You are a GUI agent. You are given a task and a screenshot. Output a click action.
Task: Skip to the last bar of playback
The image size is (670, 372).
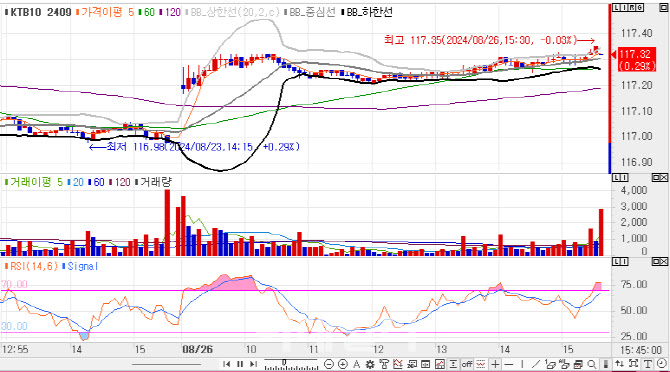click(x=253, y=364)
